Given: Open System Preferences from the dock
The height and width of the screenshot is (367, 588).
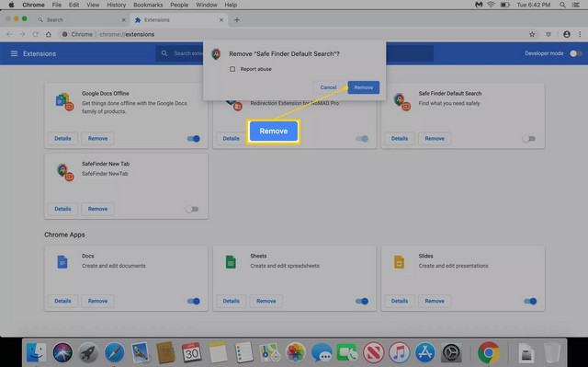Looking at the screenshot, I should point(451,352).
